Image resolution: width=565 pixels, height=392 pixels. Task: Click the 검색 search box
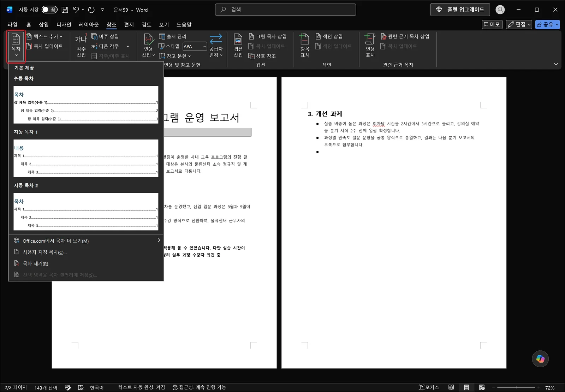(285, 10)
